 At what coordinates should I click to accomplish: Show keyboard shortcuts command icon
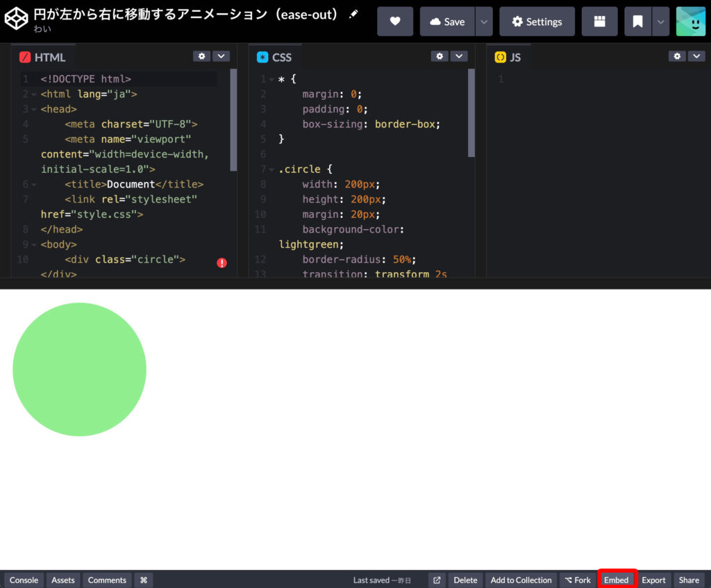pos(144,580)
